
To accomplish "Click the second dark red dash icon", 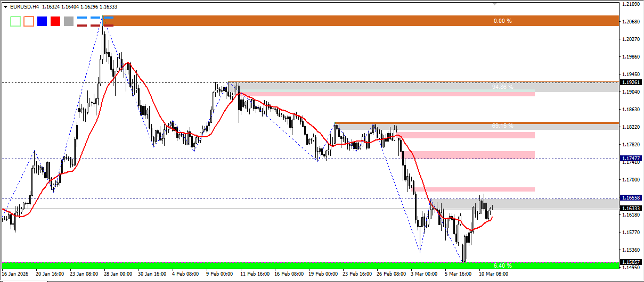I will (95, 24).
